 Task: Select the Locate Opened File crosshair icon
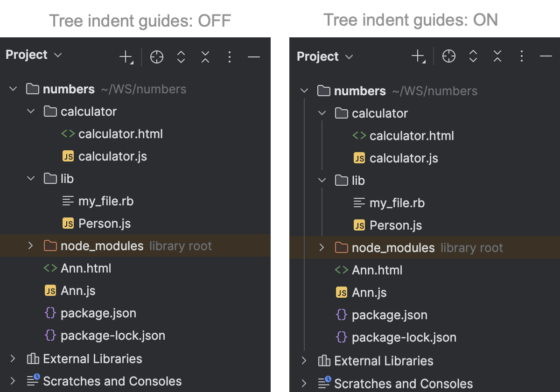157,56
